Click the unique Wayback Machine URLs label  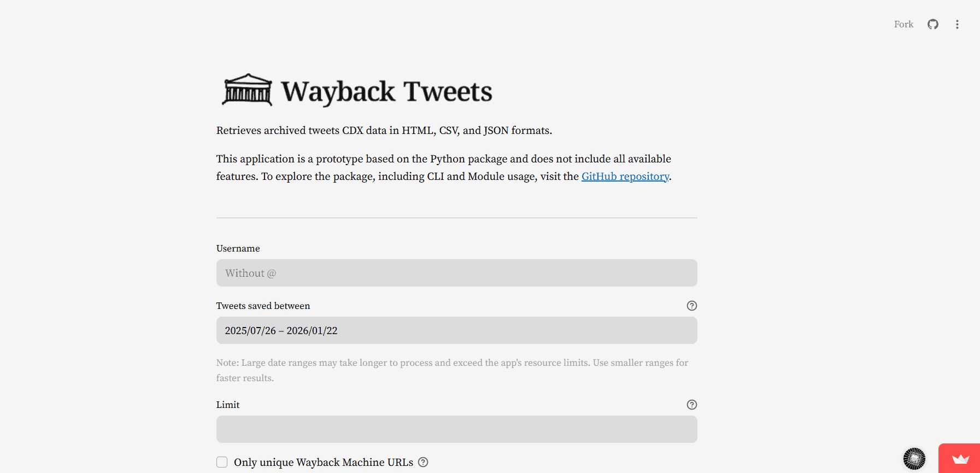click(x=324, y=462)
